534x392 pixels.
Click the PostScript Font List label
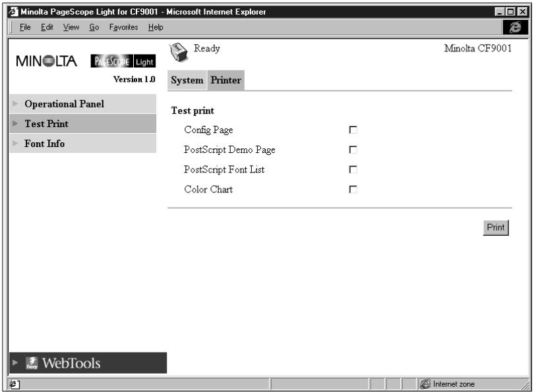pos(224,169)
